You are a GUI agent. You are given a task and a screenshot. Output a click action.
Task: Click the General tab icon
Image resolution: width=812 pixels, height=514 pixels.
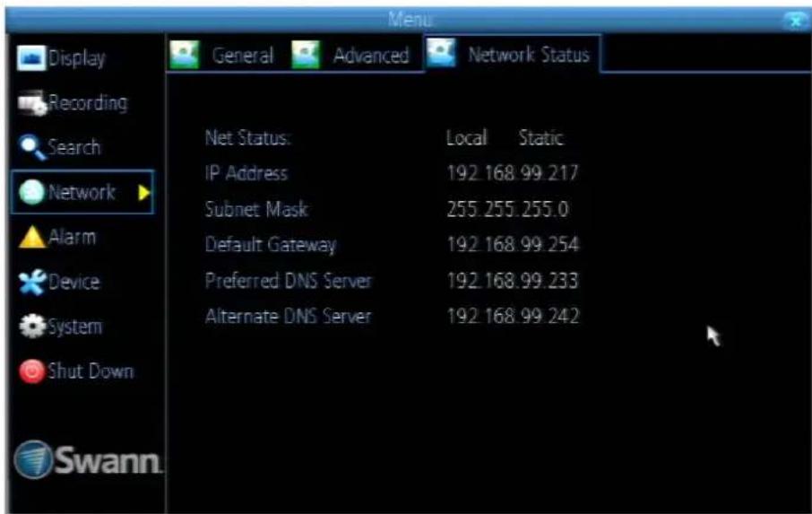point(185,55)
